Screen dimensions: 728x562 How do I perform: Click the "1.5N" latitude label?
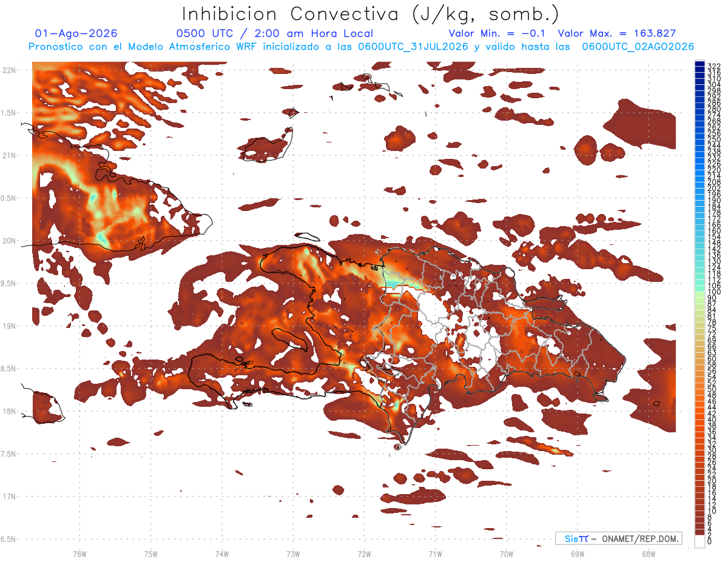pyautogui.click(x=9, y=113)
